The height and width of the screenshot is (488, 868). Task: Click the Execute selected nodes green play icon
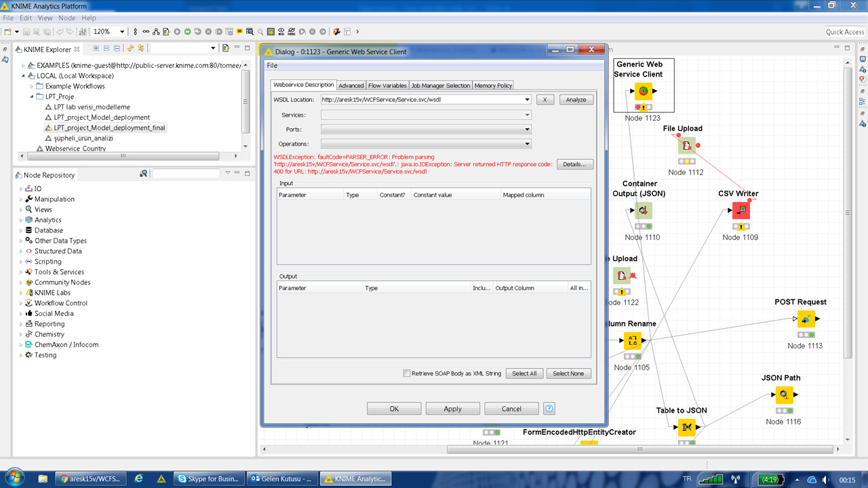pos(177,31)
